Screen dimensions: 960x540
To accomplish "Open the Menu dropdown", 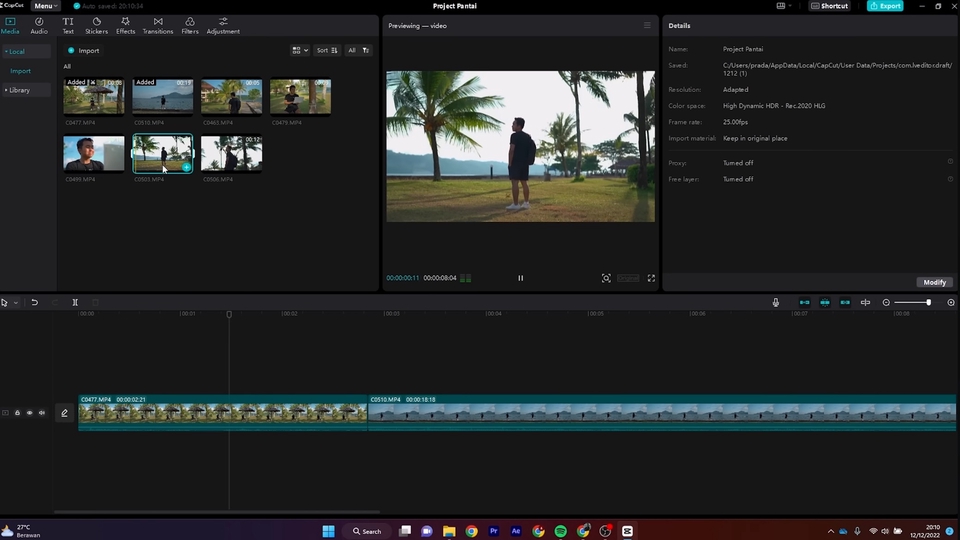I will pos(45,6).
